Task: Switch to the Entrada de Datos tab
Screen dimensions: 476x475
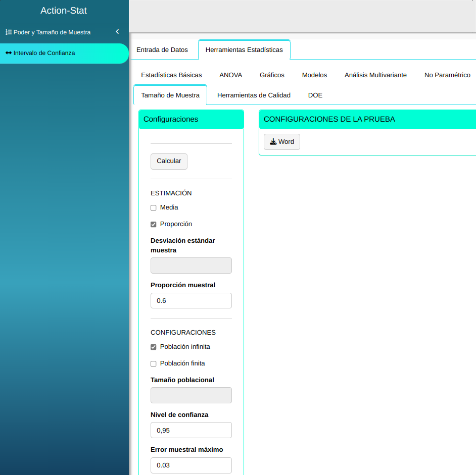Action: pos(162,50)
